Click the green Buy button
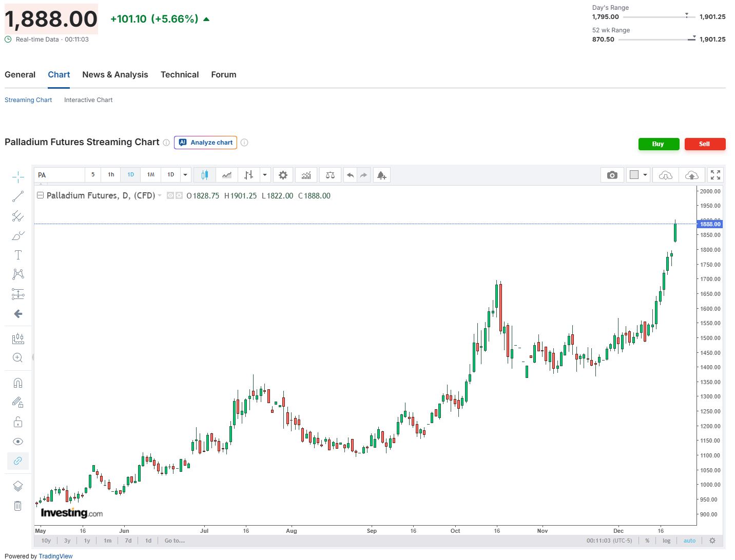The image size is (735, 560). pyautogui.click(x=659, y=144)
